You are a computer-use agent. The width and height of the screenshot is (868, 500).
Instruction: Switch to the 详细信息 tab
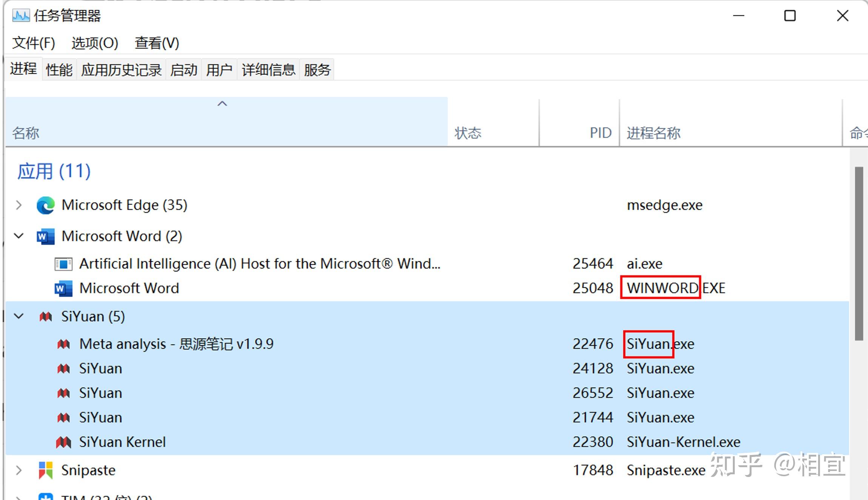268,70
